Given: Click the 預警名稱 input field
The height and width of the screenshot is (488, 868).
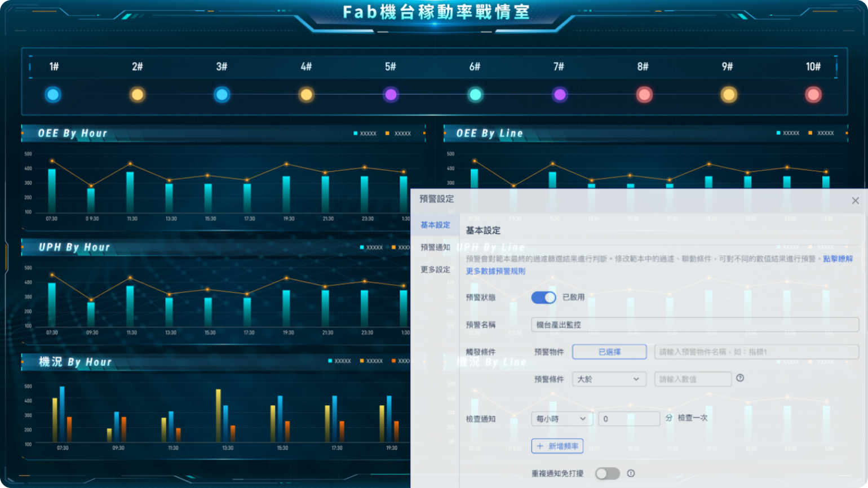Looking at the screenshot, I should 695,325.
